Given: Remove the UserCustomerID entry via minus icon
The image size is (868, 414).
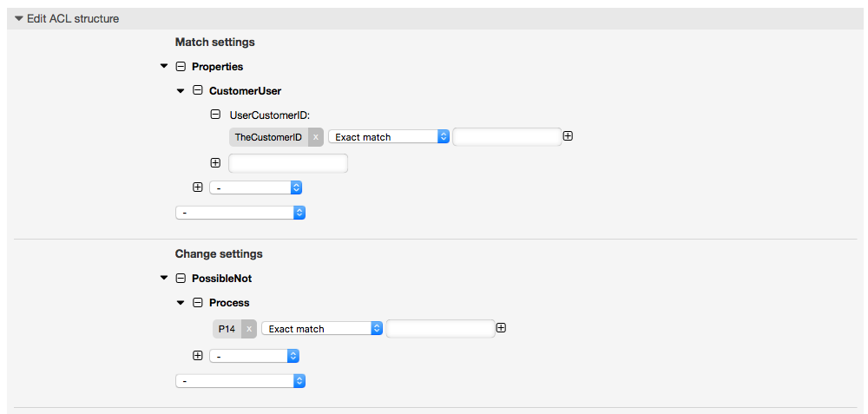Looking at the screenshot, I should pyautogui.click(x=215, y=114).
